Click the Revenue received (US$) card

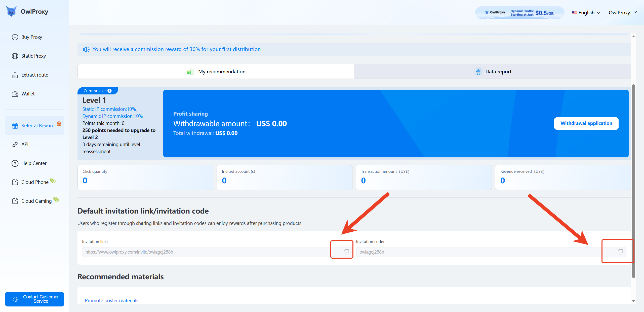(563, 177)
